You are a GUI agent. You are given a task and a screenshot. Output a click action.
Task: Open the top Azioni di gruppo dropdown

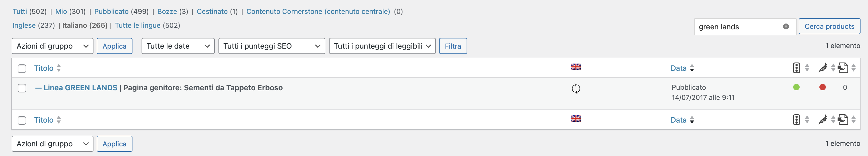(53, 46)
